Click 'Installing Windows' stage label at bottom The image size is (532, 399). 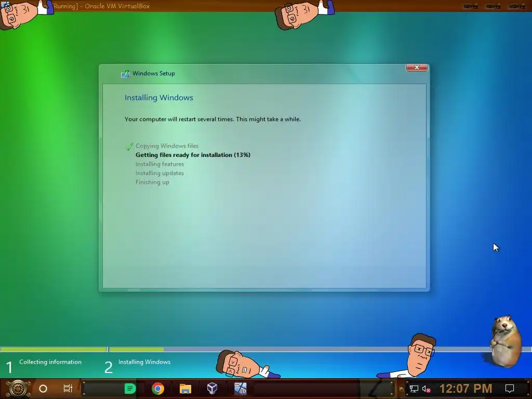point(144,362)
